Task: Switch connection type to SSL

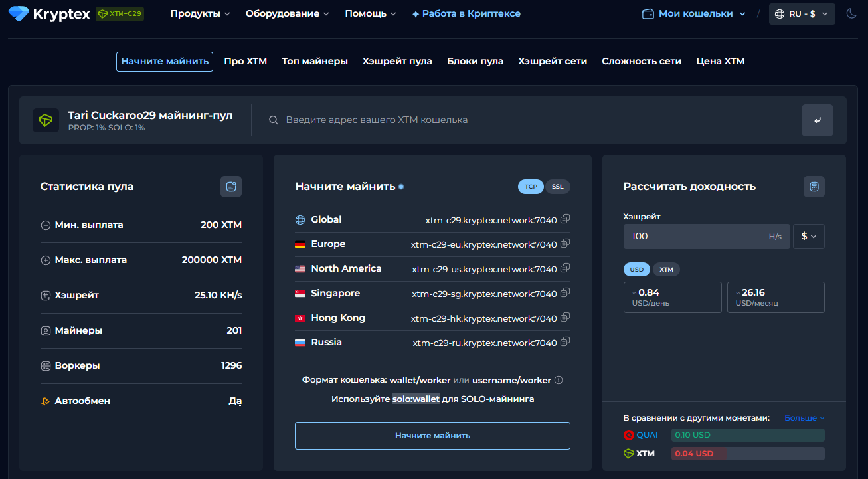Action: click(x=557, y=187)
